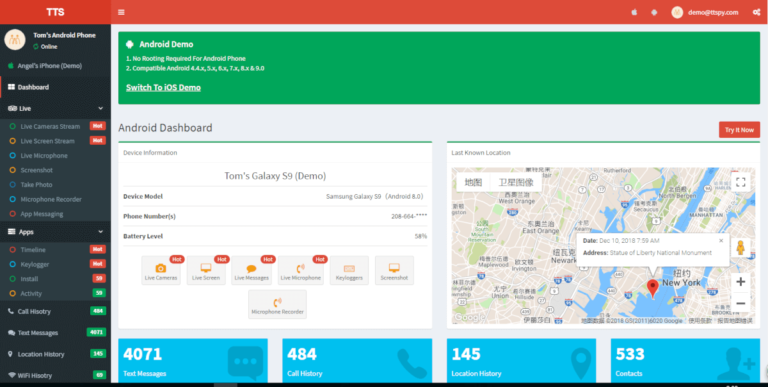
Task: Click the red location marker
Action: tap(652, 288)
